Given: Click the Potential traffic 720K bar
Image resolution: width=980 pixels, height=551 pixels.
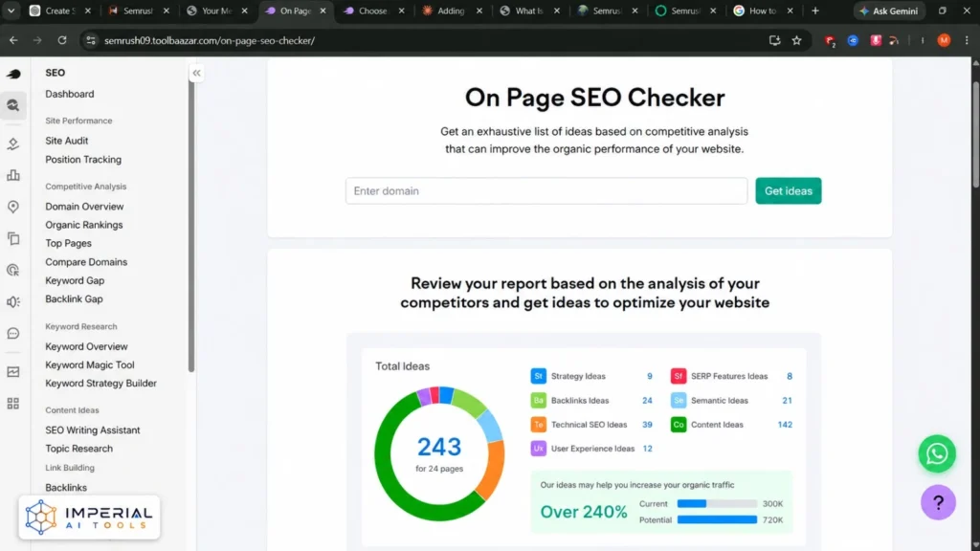Looking at the screenshot, I should tap(717, 519).
